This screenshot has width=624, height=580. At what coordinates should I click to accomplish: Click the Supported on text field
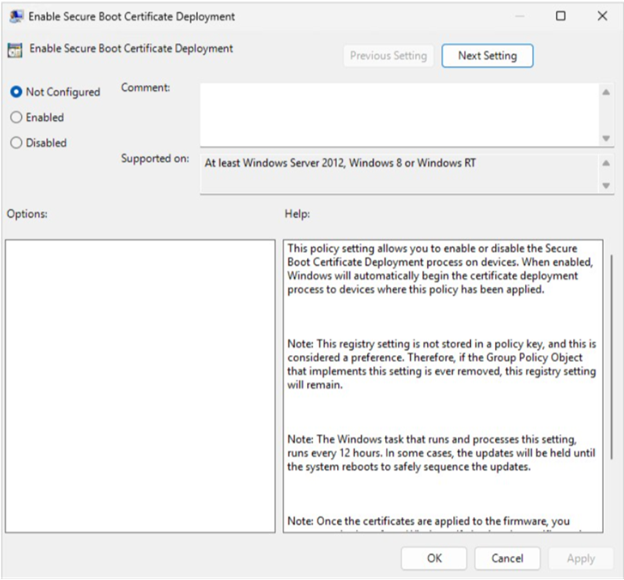(x=398, y=173)
